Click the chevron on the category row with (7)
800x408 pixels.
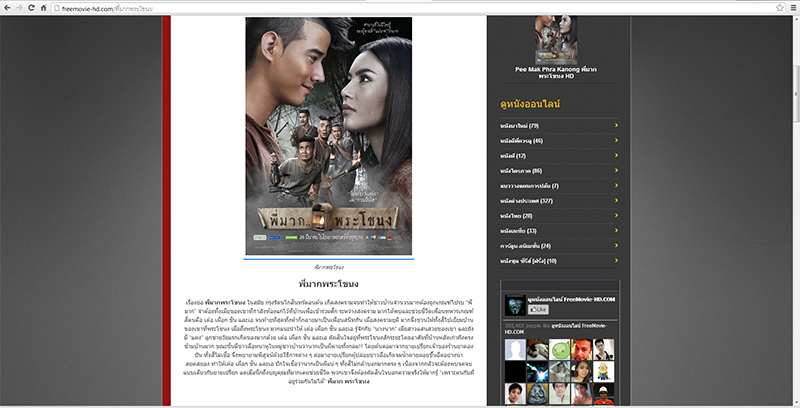tap(616, 185)
